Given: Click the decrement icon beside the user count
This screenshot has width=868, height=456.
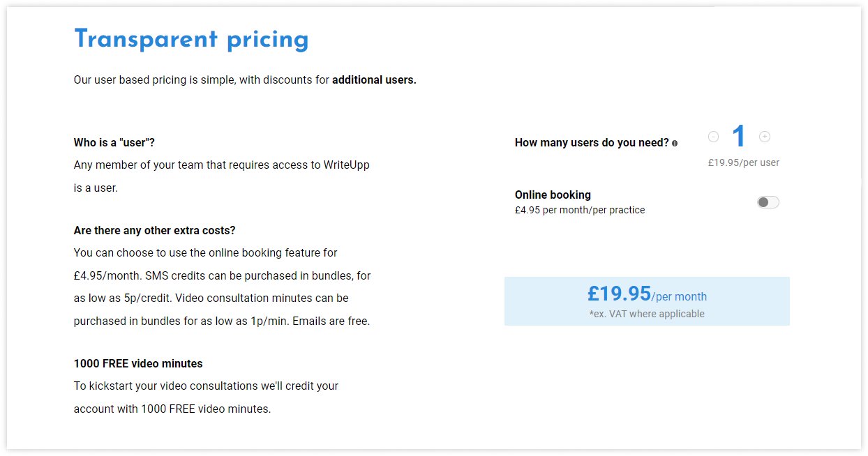Looking at the screenshot, I should tap(713, 137).
